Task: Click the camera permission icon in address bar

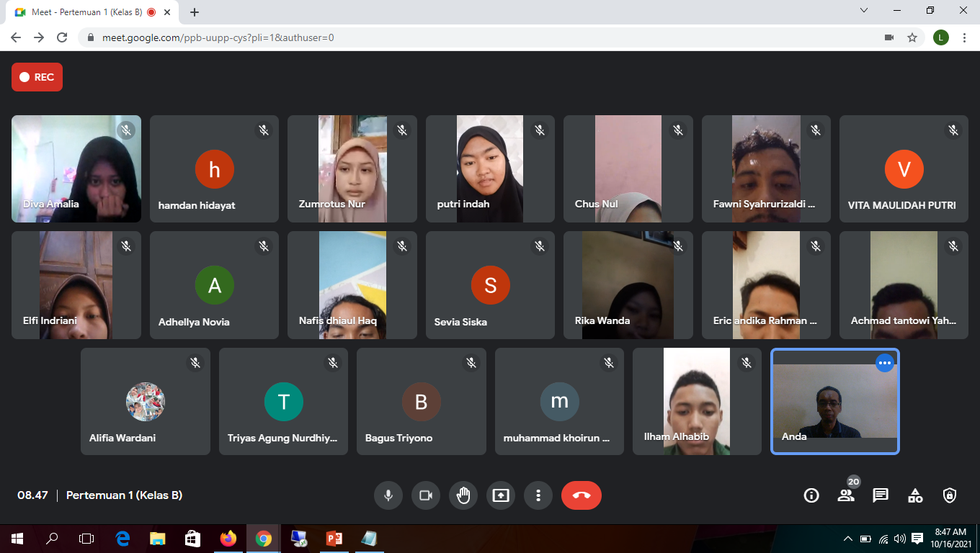Action: pos(889,37)
